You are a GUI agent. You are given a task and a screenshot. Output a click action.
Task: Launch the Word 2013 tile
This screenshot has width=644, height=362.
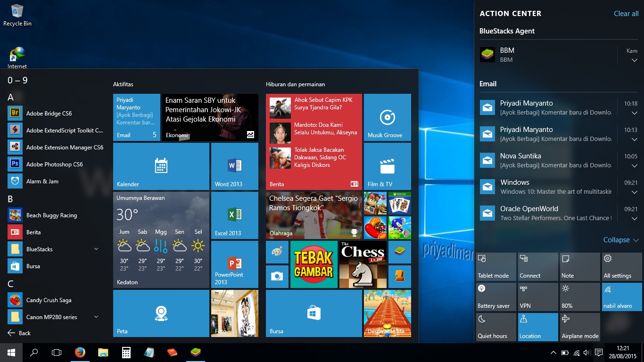[x=235, y=166]
